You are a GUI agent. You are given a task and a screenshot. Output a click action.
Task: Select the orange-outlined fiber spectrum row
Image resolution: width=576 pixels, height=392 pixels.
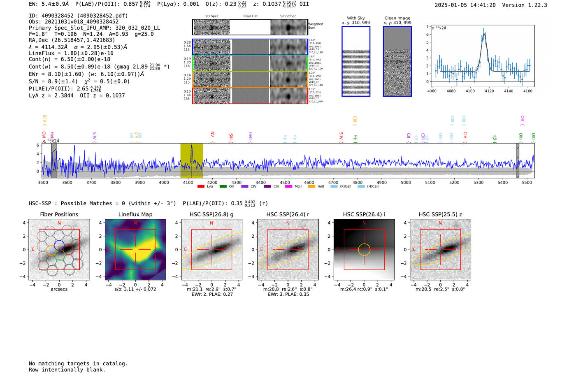(x=250, y=79)
